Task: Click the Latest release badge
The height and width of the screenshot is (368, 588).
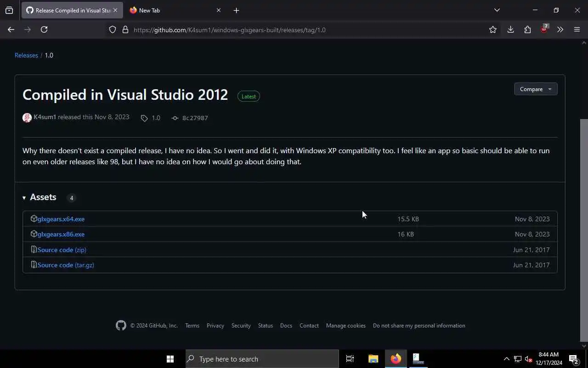Action: coord(249,96)
